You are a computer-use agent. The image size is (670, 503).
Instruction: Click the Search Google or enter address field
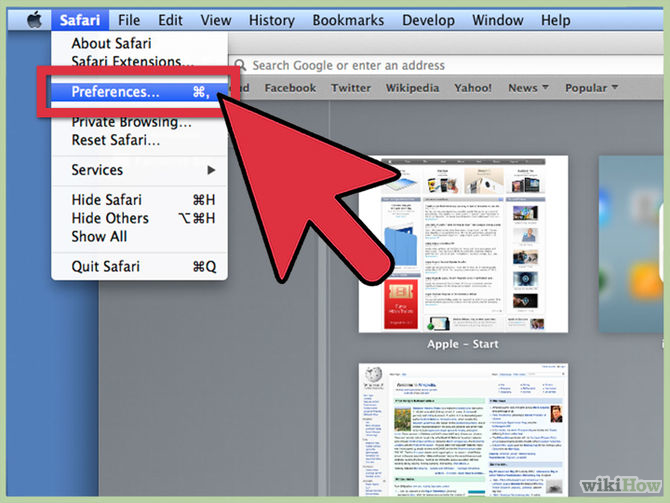point(446,65)
